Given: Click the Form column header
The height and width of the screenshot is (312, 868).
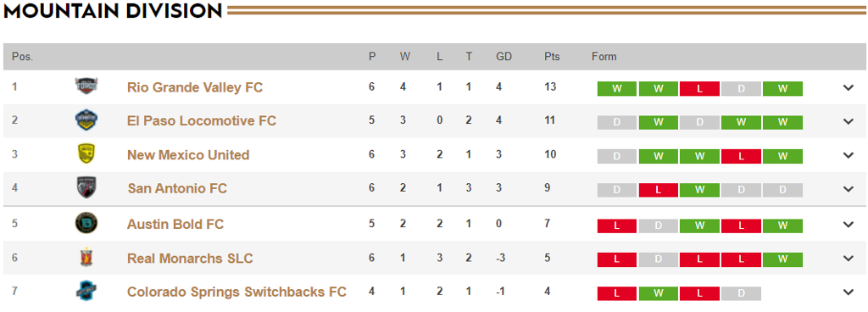Looking at the screenshot, I should coord(604,57).
